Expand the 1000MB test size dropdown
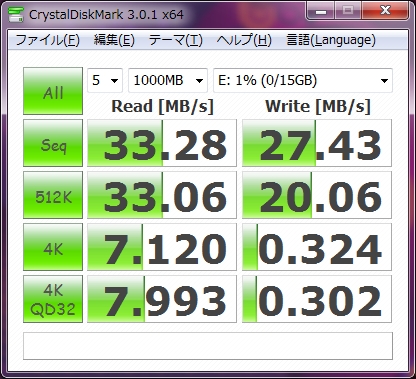The width and height of the screenshot is (416, 379). 168,80
